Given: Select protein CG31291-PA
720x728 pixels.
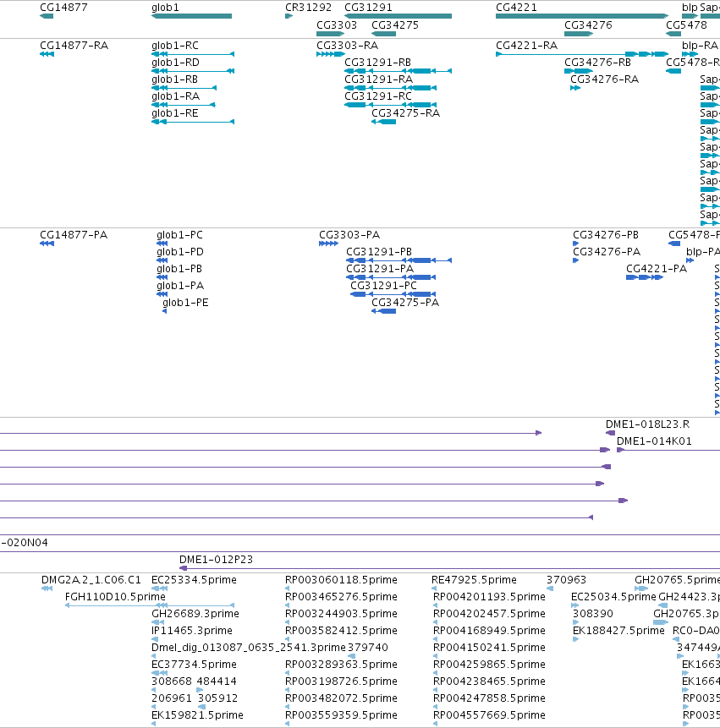Looking at the screenshot, I should click(x=380, y=269).
